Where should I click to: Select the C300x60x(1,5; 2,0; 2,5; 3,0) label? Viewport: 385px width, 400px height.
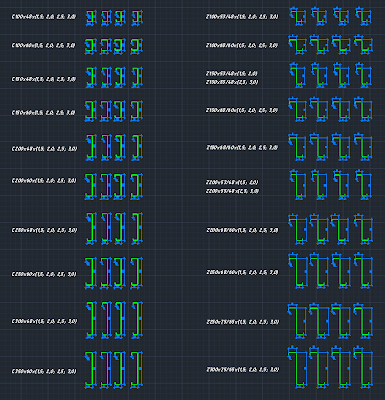(x=44, y=371)
